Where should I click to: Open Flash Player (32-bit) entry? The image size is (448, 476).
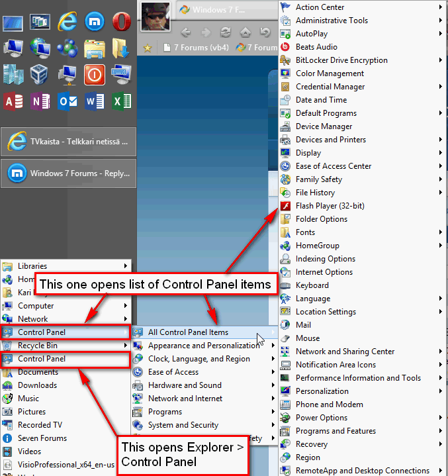[363, 206]
